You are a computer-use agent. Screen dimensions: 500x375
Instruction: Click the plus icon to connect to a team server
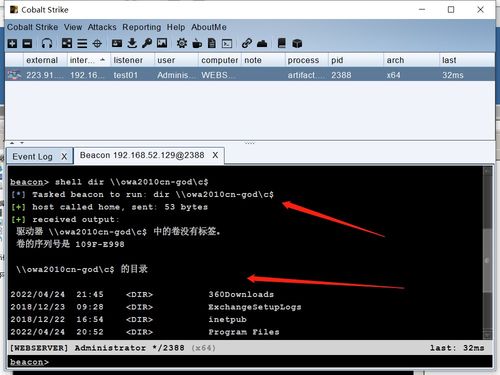(x=12, y=43)
